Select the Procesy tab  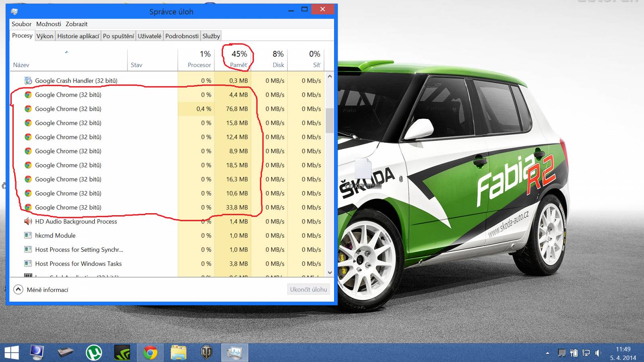coord(22,36)
